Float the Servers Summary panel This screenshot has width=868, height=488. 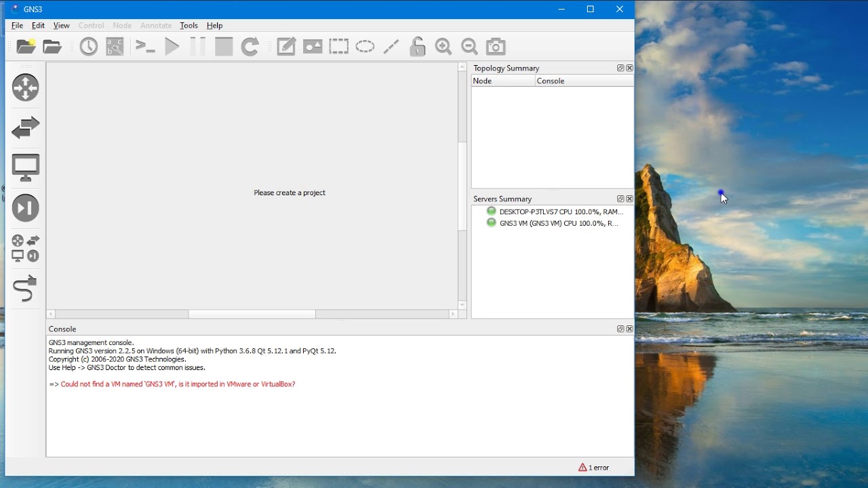620,199
